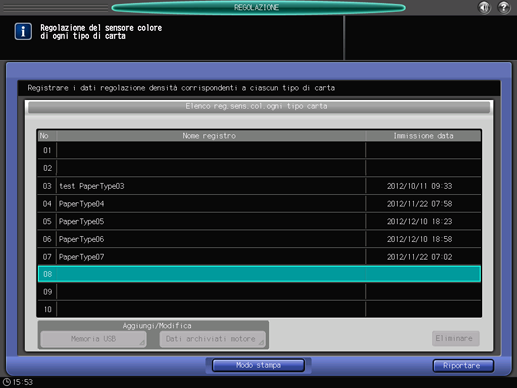Image resolution: width=517 pixels, height=388 pixels.
Task: Click the date 2012/12/10 18:58
Action: point(419,239)
